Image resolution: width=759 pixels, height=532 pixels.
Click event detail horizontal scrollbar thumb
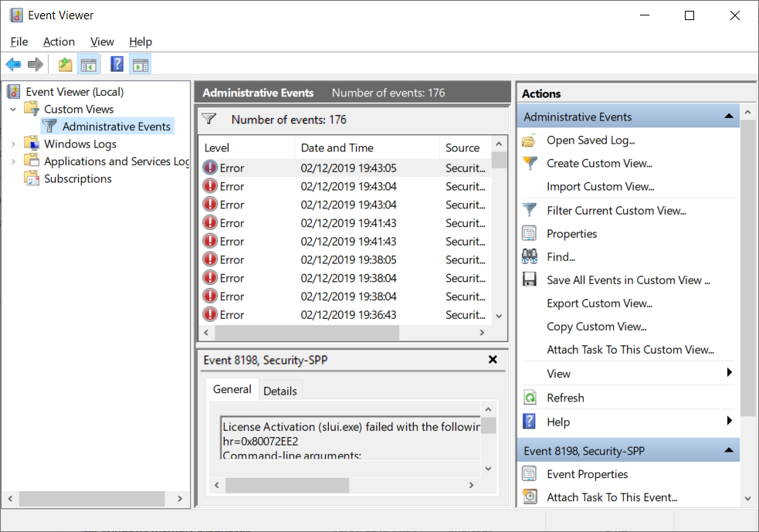click(287, 485)
